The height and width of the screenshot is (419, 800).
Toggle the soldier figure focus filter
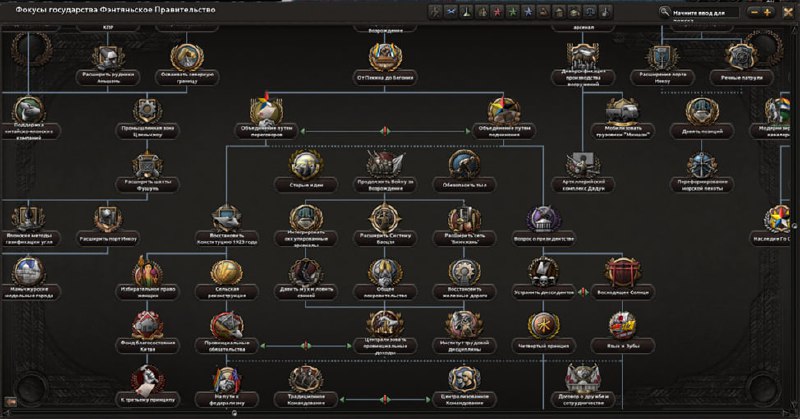coord(435,12)
